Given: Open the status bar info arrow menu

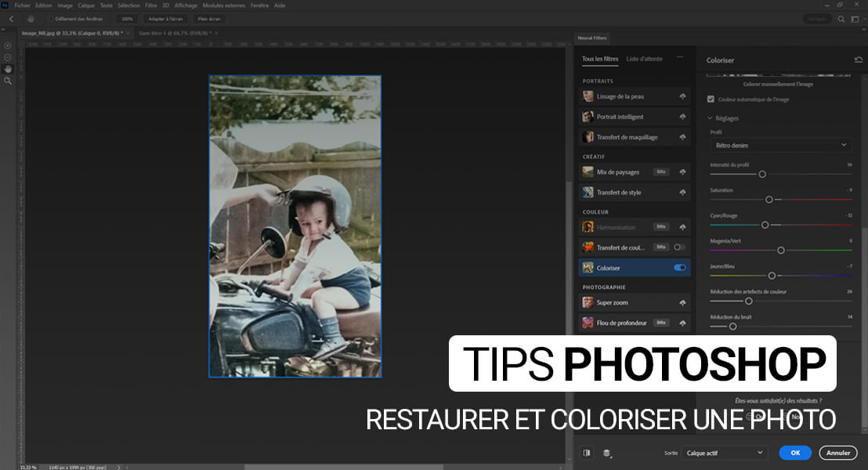Looking at the screenshot, I should click(118, 467).
